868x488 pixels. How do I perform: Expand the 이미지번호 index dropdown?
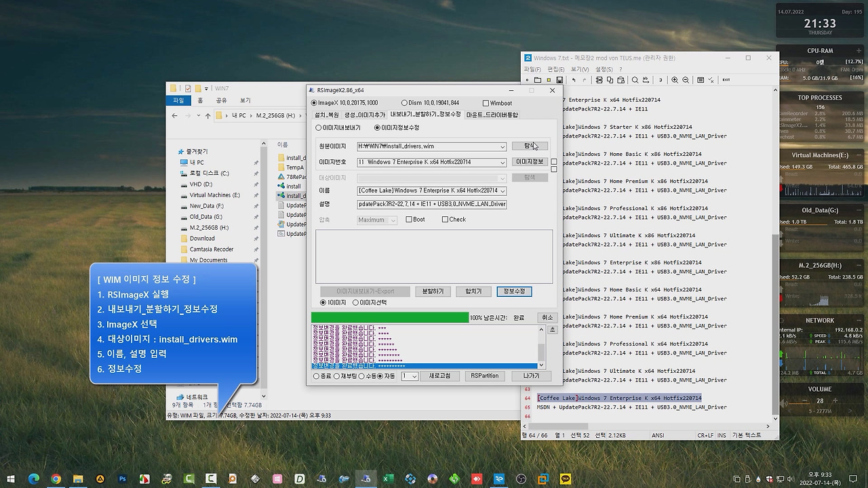(502, 162)
